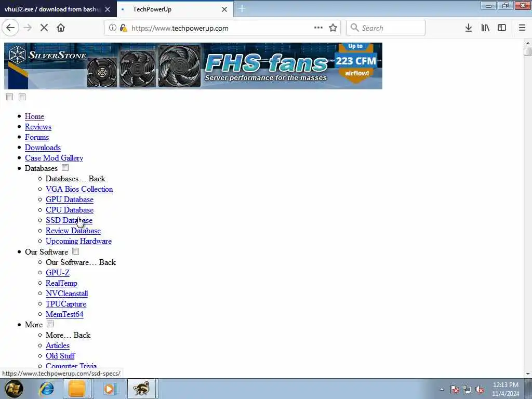This screenshot has height=399, width=532.
Task: Open the Home link
Action: (x=34, y=116)
